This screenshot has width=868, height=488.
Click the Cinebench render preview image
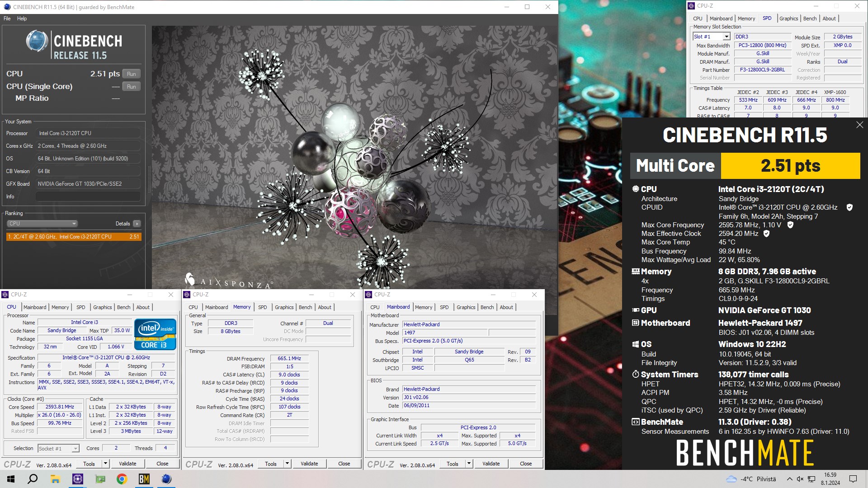(354, 157)
